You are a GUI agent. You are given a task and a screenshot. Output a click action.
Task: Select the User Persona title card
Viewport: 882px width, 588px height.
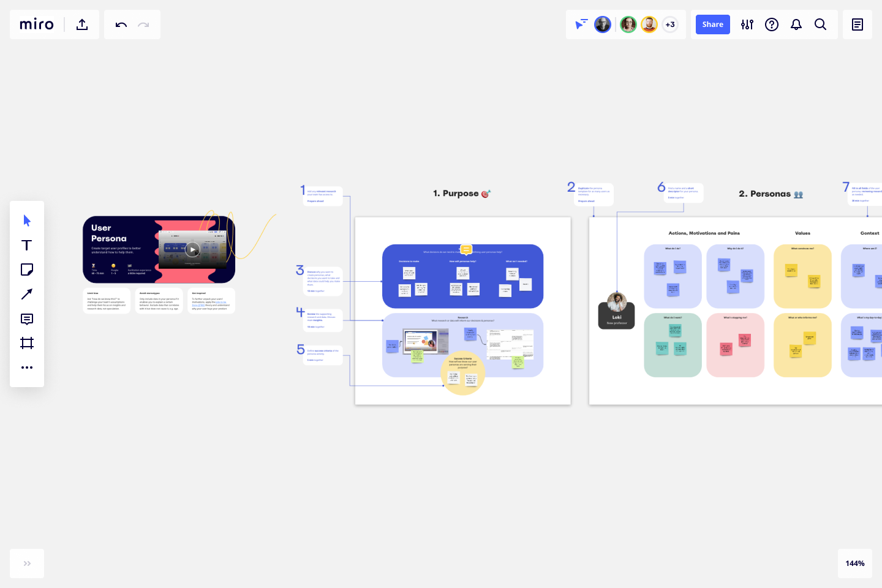tap(159, 249)
